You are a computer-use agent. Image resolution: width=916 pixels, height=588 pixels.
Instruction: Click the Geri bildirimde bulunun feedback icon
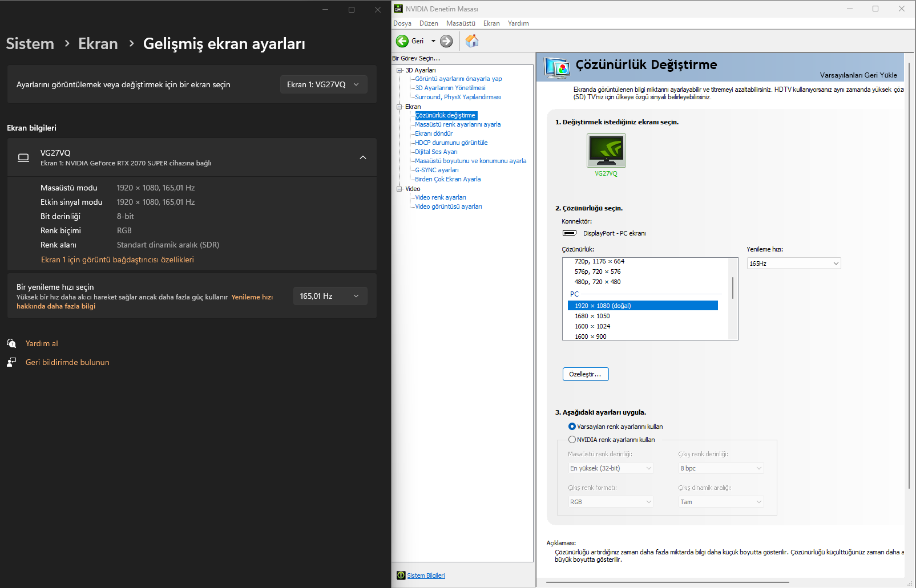pos(11,362)
